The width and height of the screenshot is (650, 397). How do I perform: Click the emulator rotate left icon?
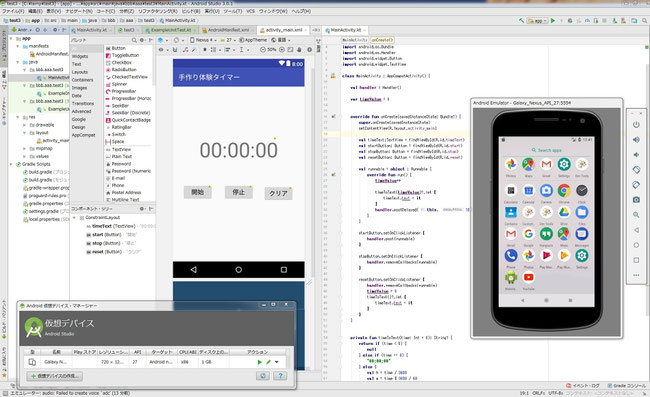point(636,169)
